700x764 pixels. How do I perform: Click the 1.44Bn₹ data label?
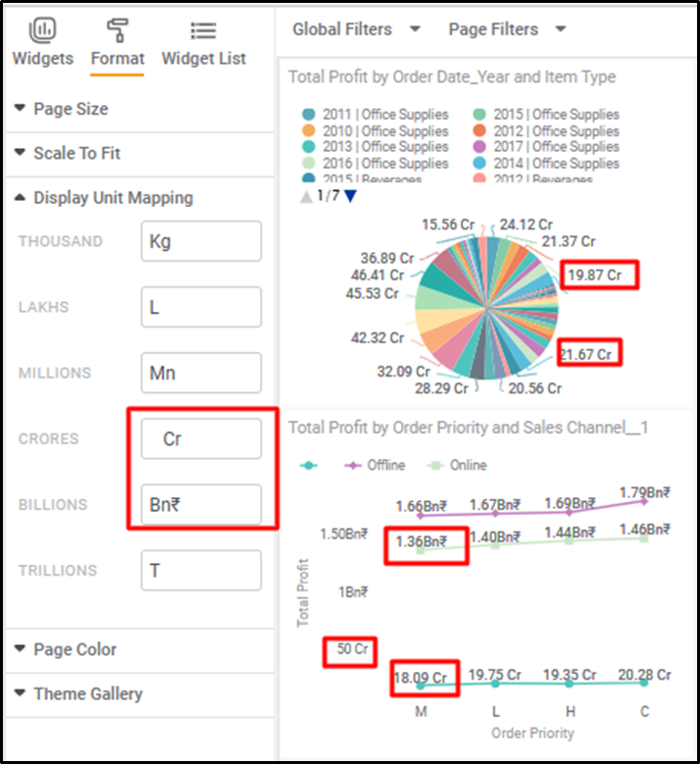(x=570, y=532)
